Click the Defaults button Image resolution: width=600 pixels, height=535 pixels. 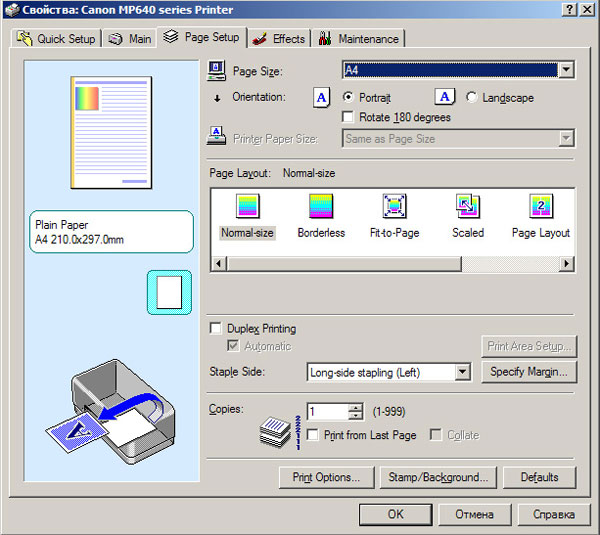click(x=540, y=477)
